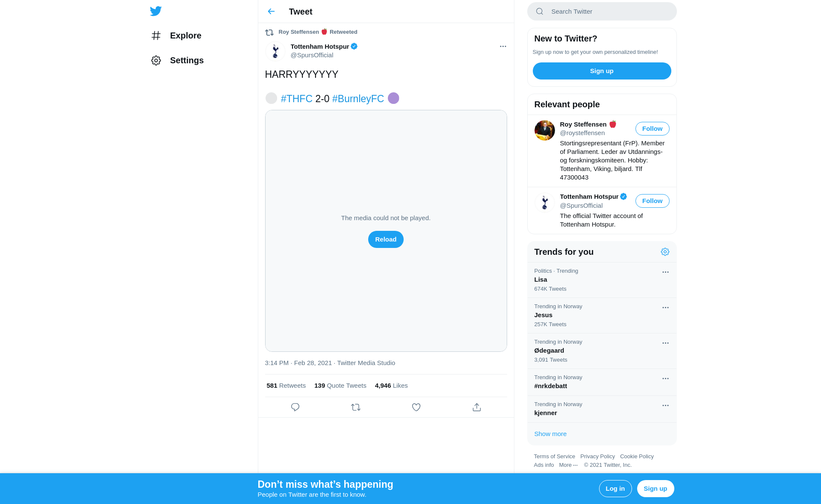
Task: Share the tweet via share icon
Action: point(477,407)
